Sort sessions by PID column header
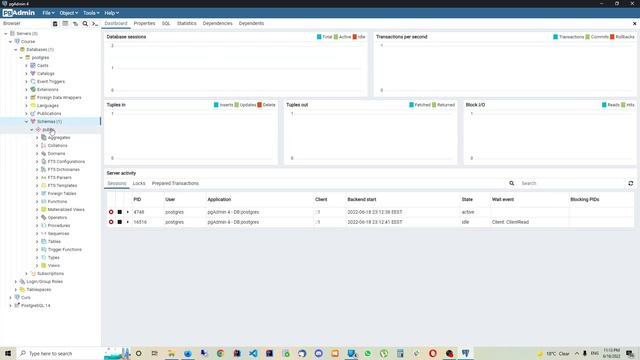Screen dimensions: 640x360 [137, 200]
